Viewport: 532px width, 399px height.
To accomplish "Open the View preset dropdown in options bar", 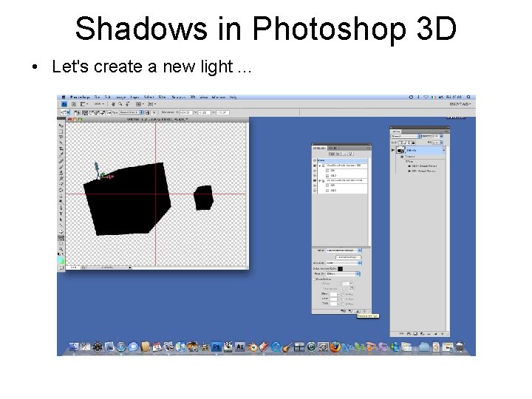I will click(132, 112).
